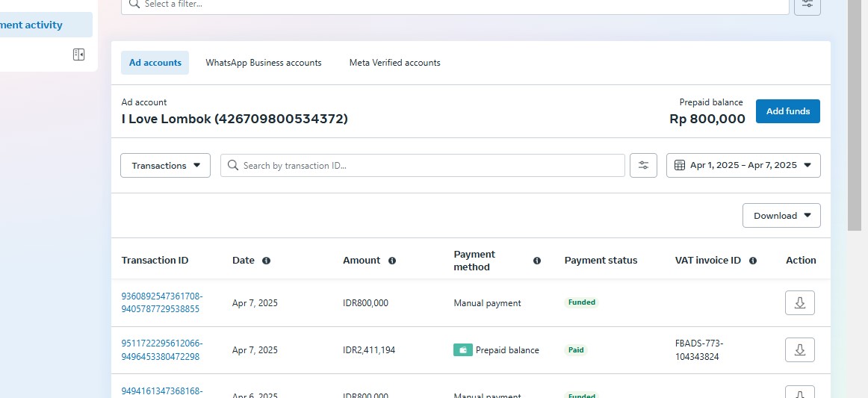Show info tooltip for Amount column
This screenshot has width=868, height=398.
[x=392, y=261]
